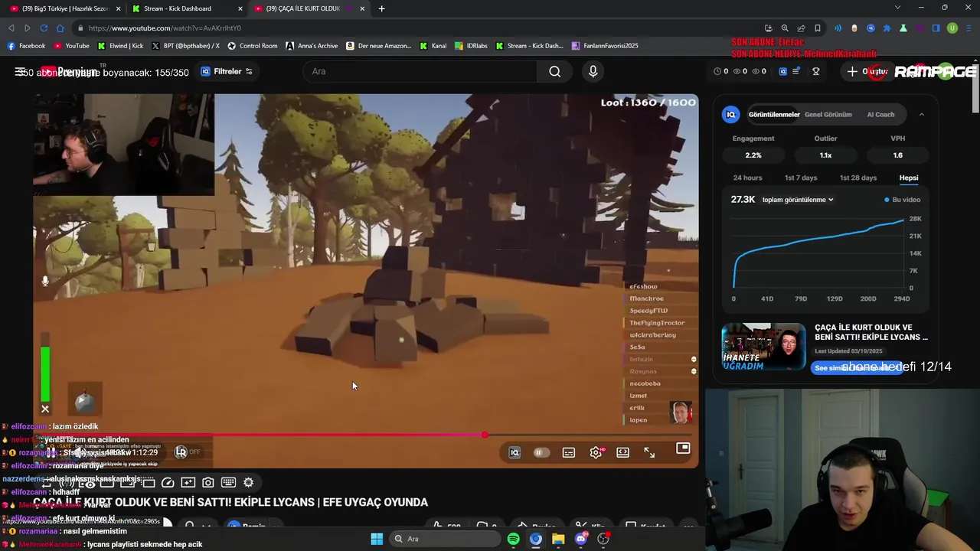Open the Control Room bookmark

pyautogui.click(x=252, y=46)
